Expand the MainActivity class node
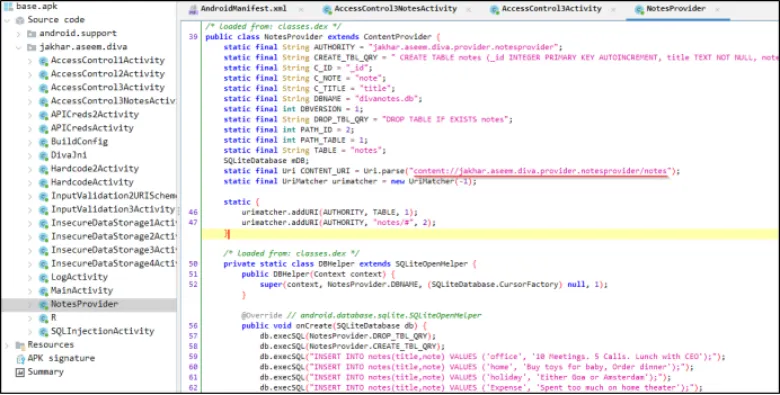This screenshot has height=395, width=780. 30,291
